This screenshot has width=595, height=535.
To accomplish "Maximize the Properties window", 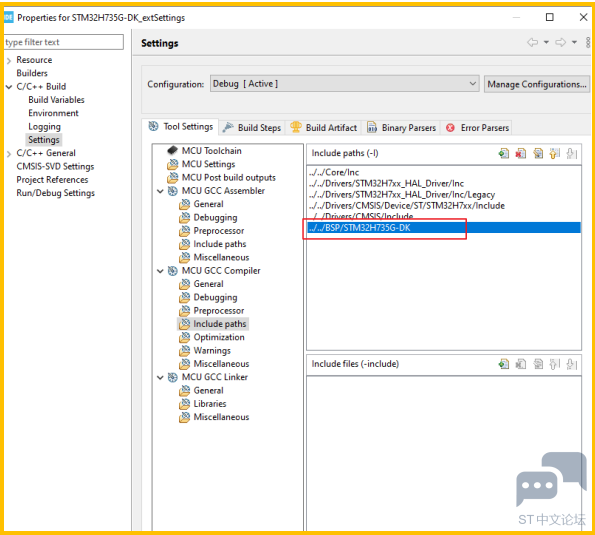I will click(549, 17).
